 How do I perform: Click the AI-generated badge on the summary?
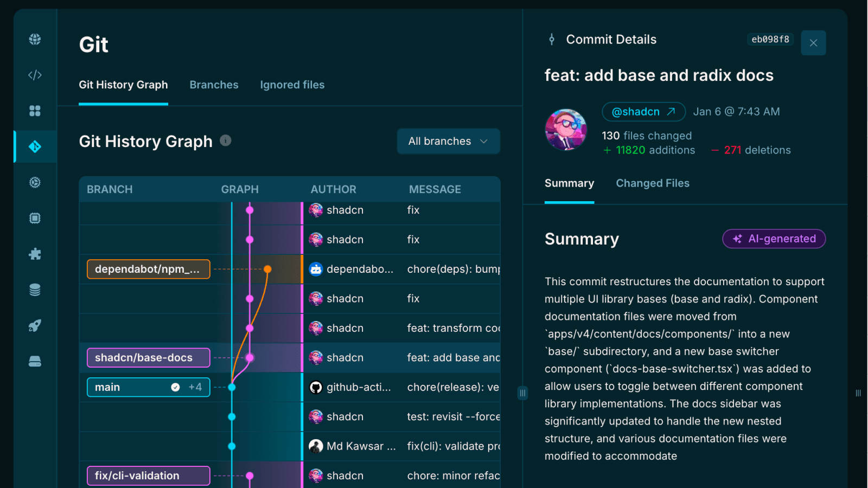point(774,239)
